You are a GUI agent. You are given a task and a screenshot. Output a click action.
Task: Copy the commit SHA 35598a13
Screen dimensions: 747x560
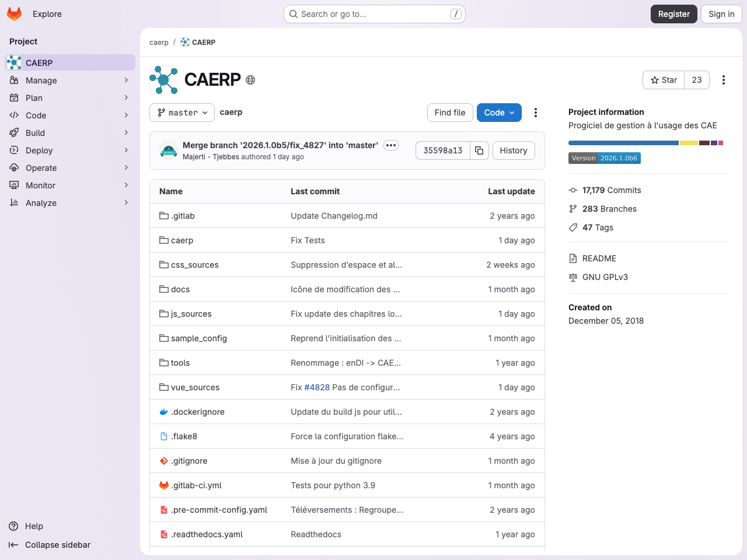coord(479,150)
